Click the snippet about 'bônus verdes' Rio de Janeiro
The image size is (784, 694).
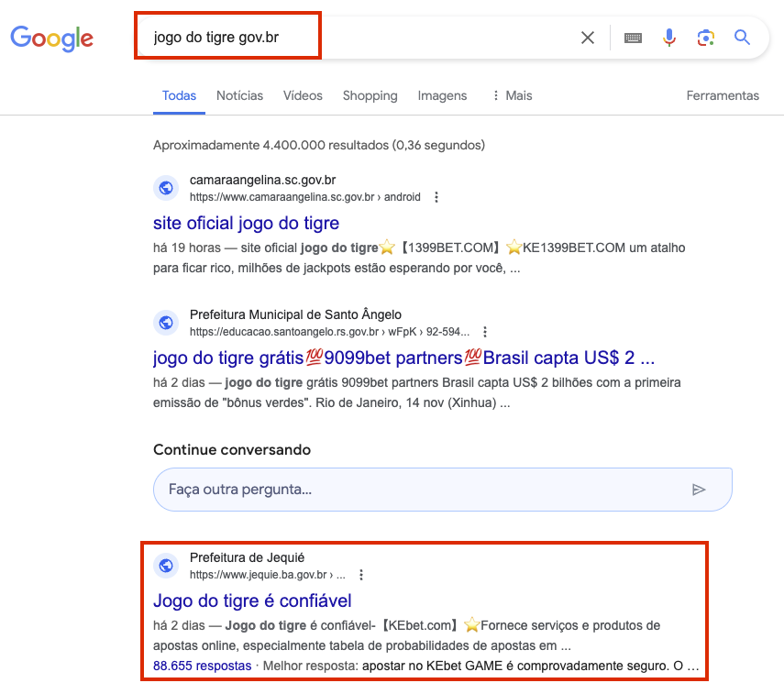click(x=417, y=392)
